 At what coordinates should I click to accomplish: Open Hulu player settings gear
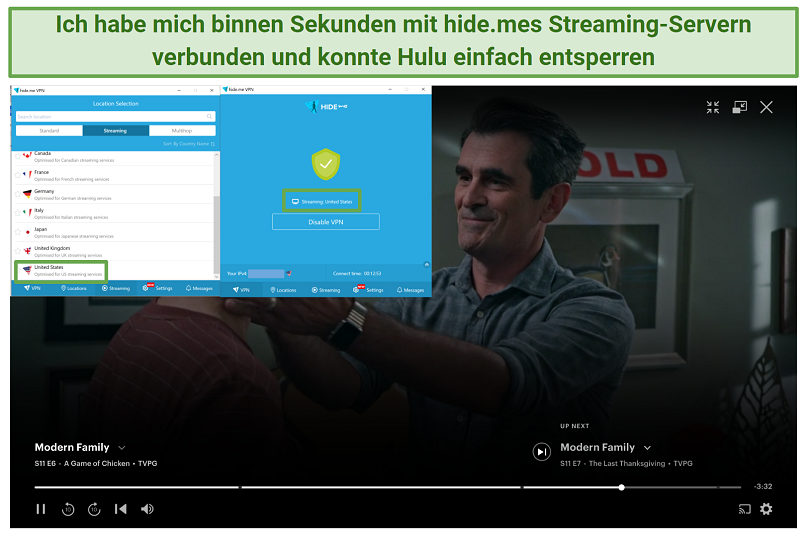(766, 509)
